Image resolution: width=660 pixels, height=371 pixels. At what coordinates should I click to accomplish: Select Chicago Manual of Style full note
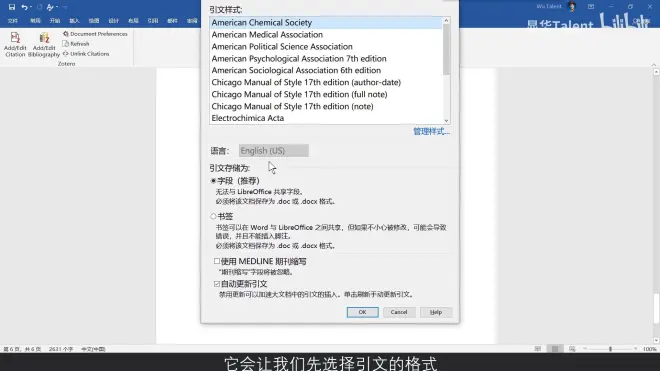click(x=326, y=94)
